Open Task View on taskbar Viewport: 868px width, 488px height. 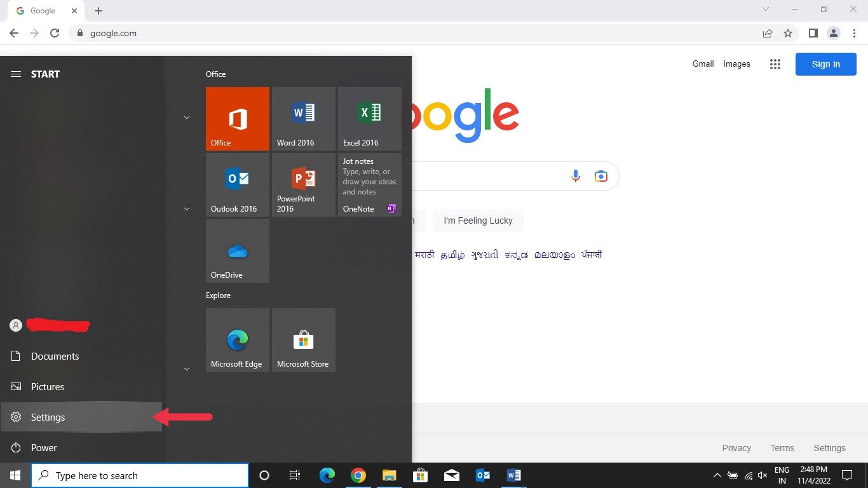click(295, 475)
